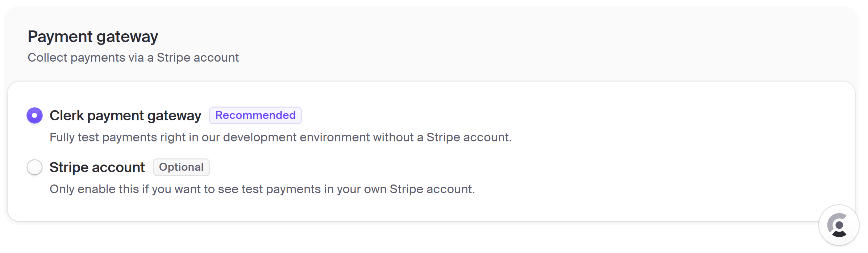Select the Clerk payment gateway radio button

coord(35,116)
